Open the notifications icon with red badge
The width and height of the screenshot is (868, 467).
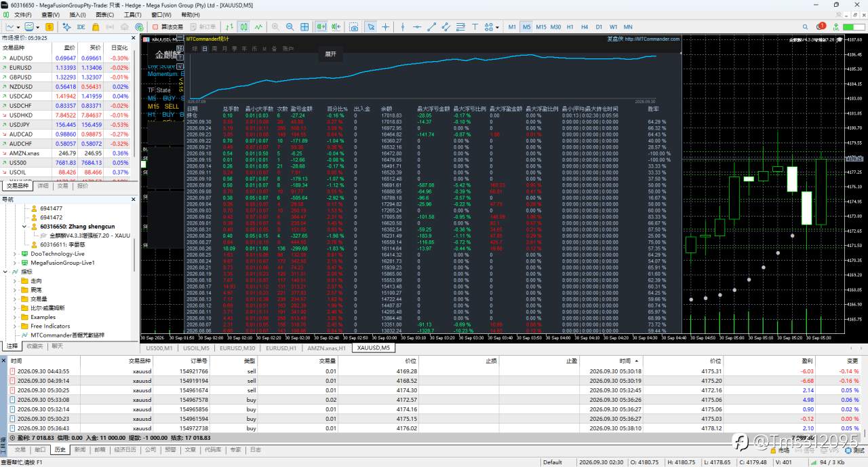(822, 27)
